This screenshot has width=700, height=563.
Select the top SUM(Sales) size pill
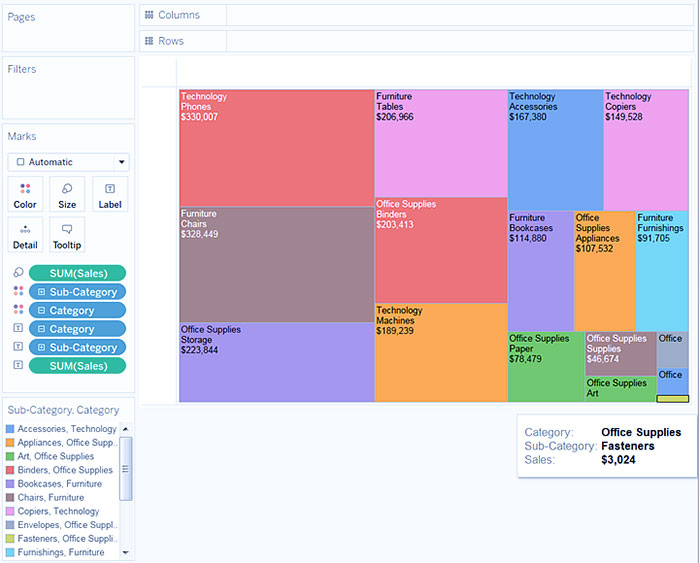coord(77,273)
